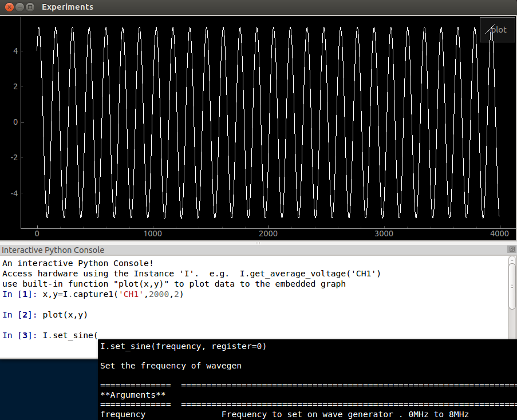The image size is (517, 420).
Task: Click the y-axis tick label 0
Action: coord(15,122)
